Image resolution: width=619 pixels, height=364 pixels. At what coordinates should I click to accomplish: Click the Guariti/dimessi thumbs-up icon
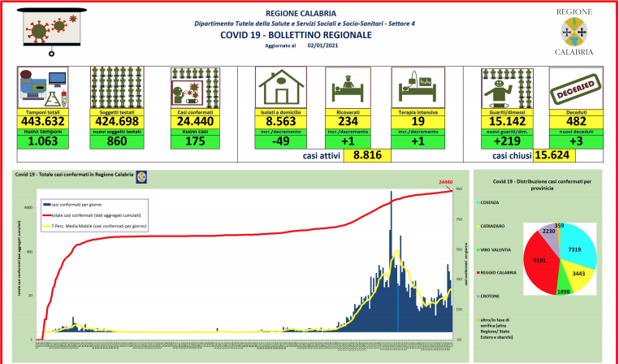click(504, 87)
